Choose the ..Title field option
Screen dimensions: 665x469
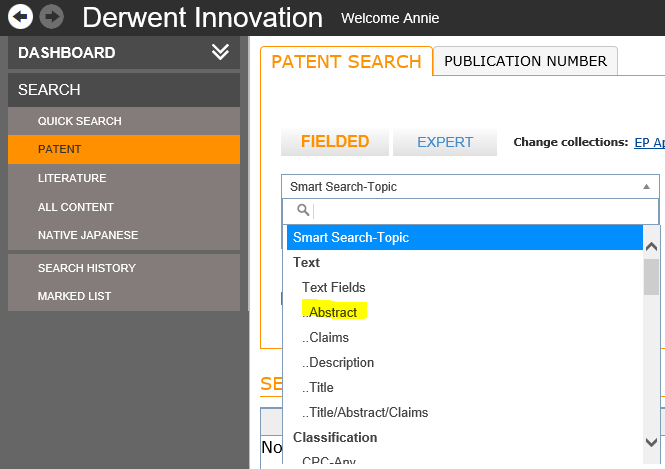tap(318, 388)
